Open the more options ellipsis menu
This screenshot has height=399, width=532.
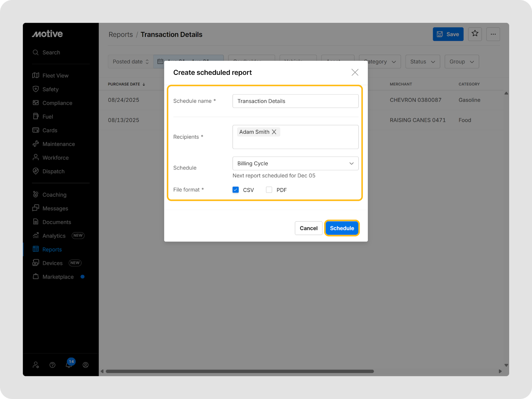(x=493, y=34)
